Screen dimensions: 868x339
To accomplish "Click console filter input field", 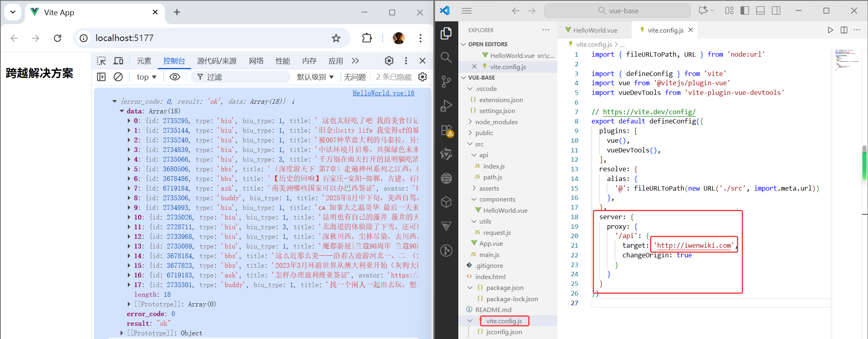I will 240,77.
